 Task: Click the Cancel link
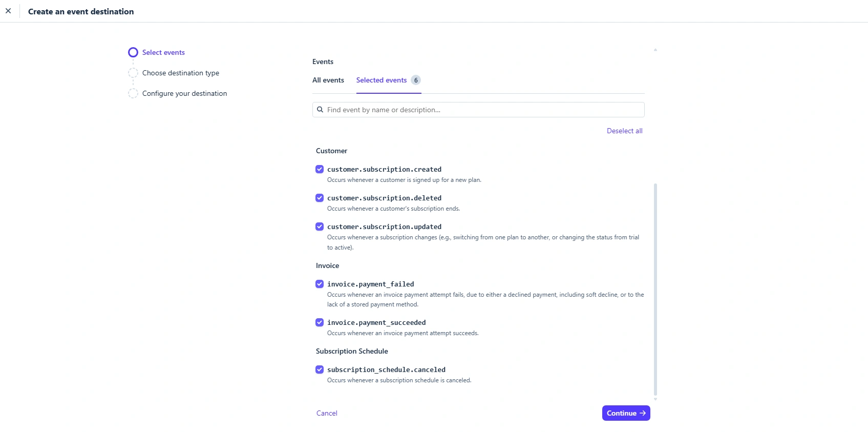tap(327, 414)
